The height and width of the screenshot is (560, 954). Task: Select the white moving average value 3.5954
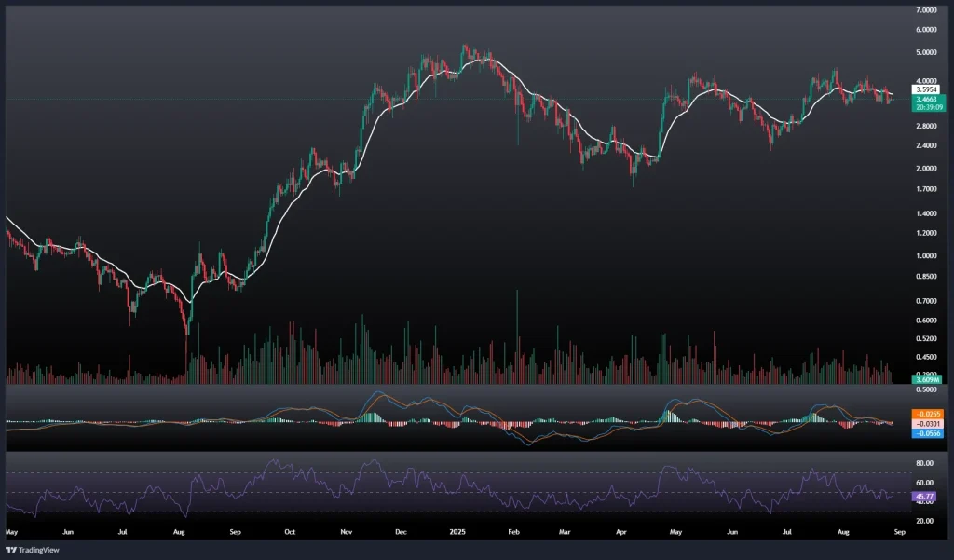click(927, 89)
